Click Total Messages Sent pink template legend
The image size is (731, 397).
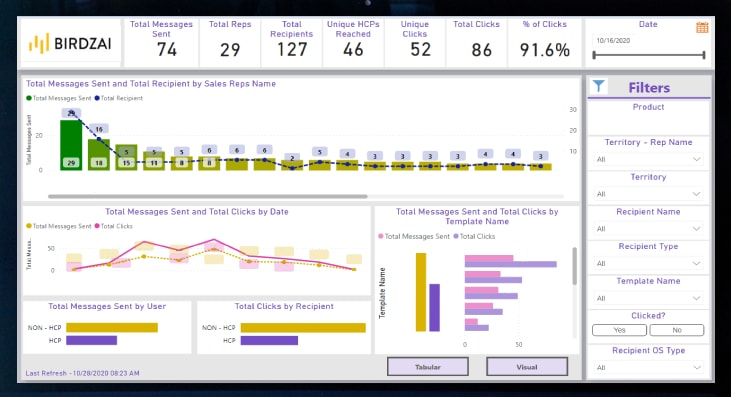(x=414, y=236)
